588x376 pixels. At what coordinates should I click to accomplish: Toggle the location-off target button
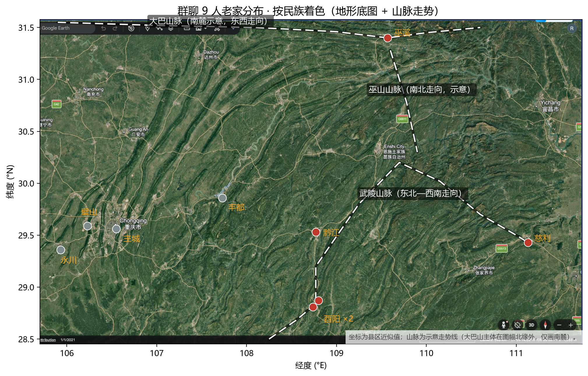pyautogui.click(x=517, y=325)
